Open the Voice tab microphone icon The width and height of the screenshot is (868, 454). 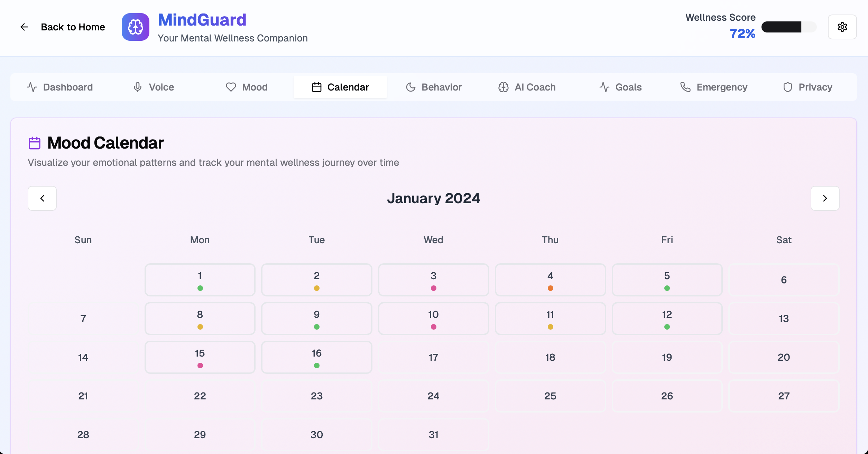(138, 87)
